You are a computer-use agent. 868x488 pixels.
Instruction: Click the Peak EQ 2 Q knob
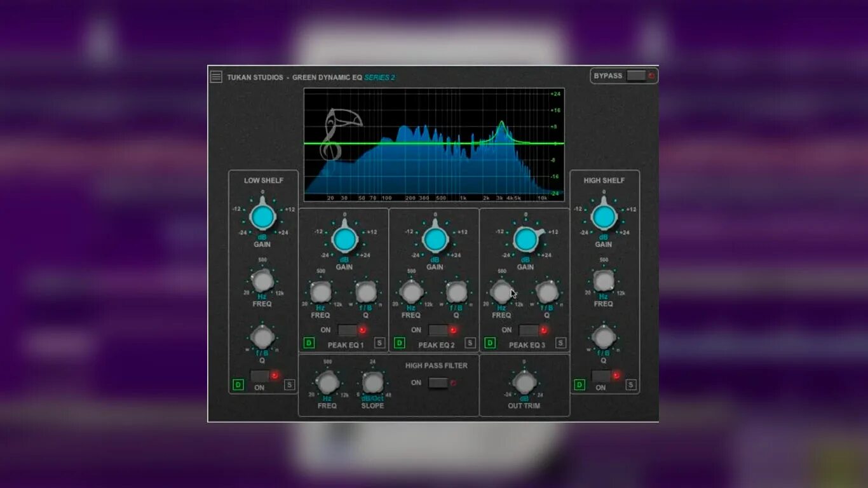point(457,292)
